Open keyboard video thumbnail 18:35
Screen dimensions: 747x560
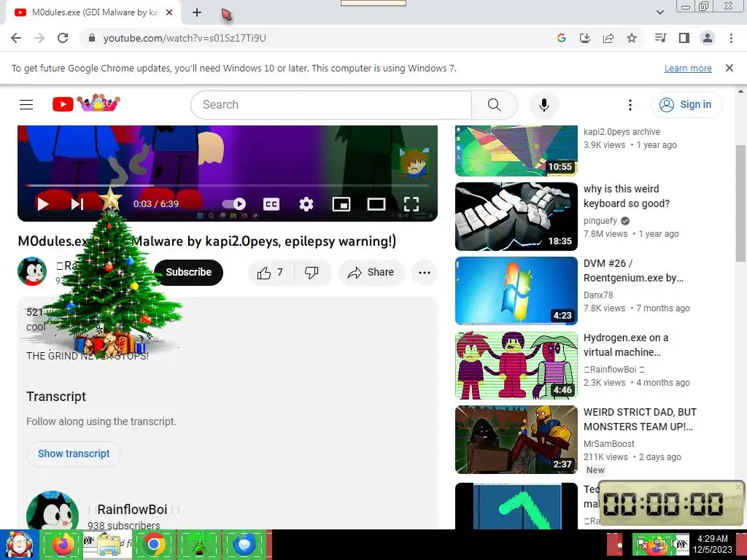click(516, 217)
